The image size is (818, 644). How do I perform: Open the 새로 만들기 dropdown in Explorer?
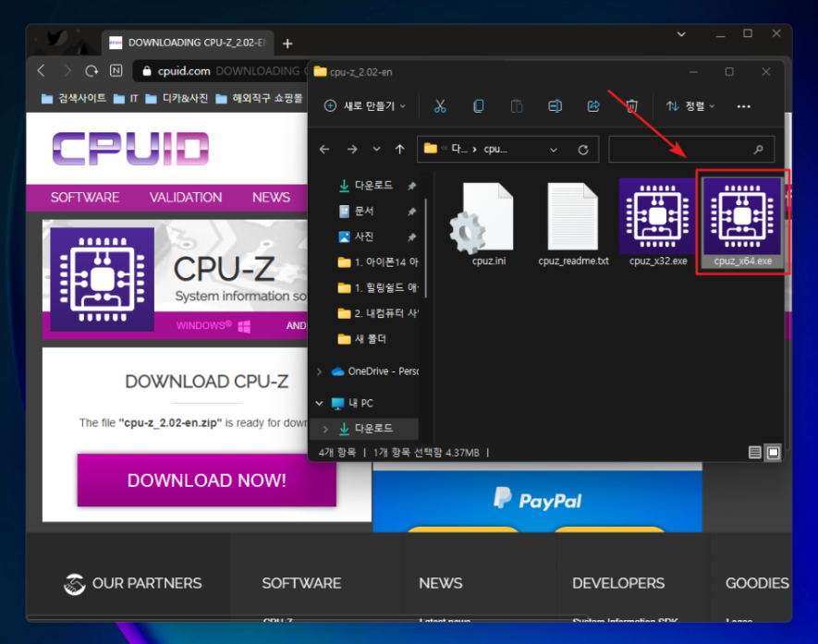pos(365,106)
